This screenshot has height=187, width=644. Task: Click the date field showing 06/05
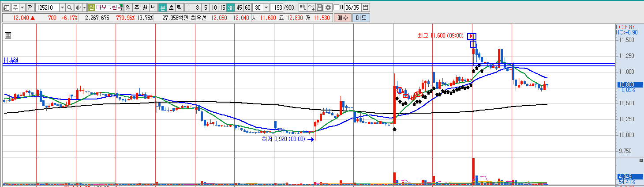pyautogui.click(x=352, y=8)
